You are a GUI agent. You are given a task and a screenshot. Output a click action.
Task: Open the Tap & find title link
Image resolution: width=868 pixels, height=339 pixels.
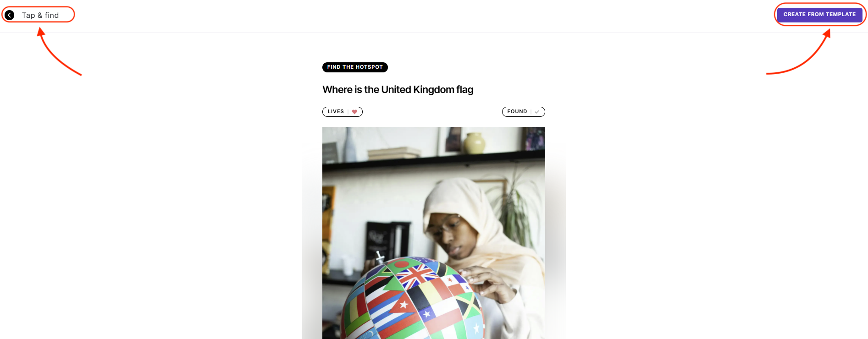pyautogui.click(x=40, y=15)
